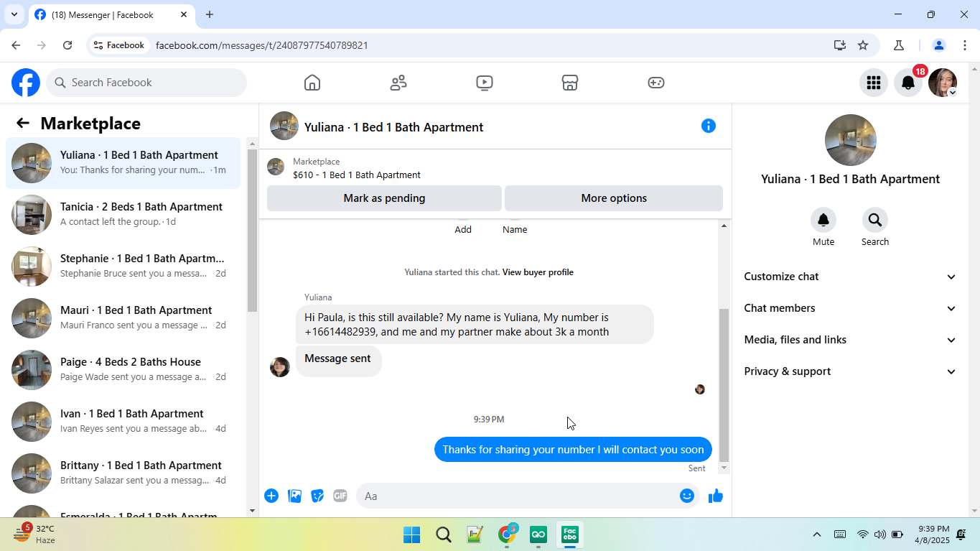980x551 pixels.
Task: Click More options button
Action: [614, 198]
